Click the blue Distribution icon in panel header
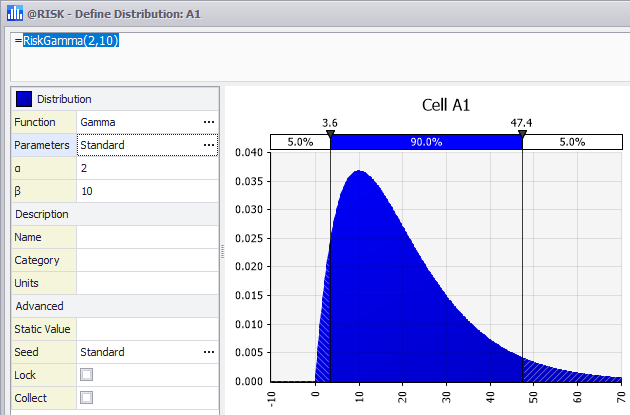This screenshot has height=415, width=630. (24, 99)
